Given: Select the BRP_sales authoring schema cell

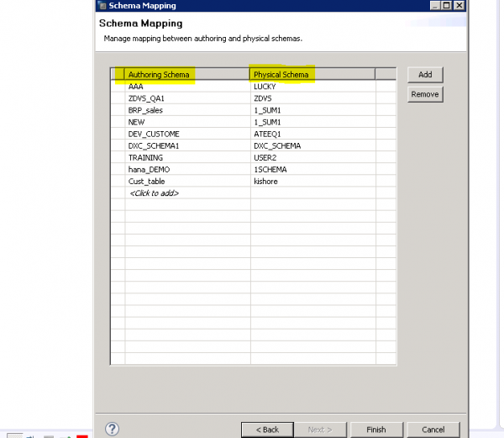Looking at the screenshot, I should [187, 110].
